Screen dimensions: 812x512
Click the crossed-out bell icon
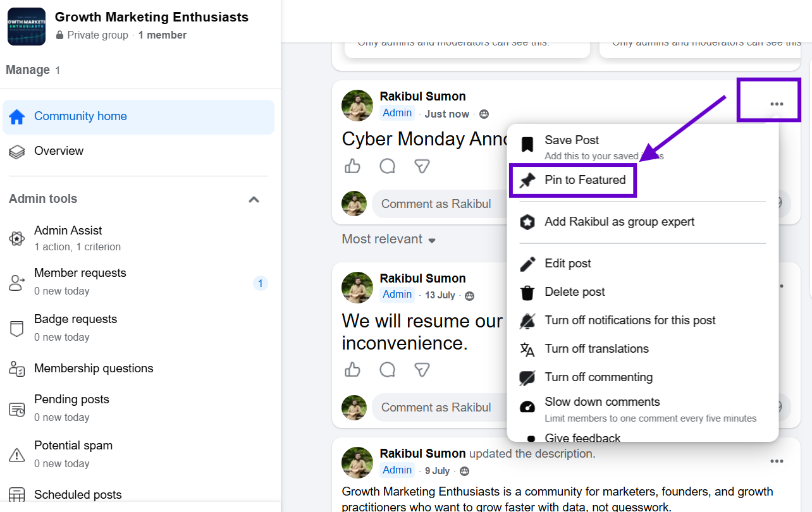pyautogui.click(x=527, y=321)
